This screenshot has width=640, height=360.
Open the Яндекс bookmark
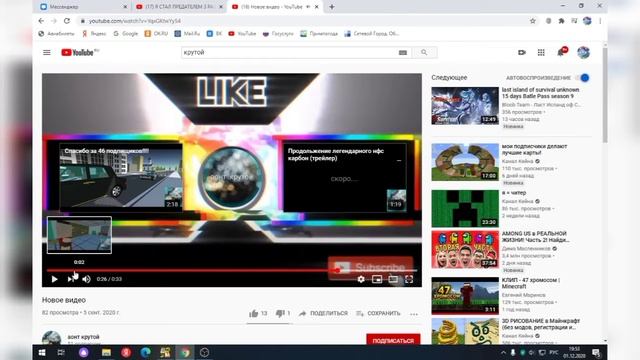pos(94,33)
